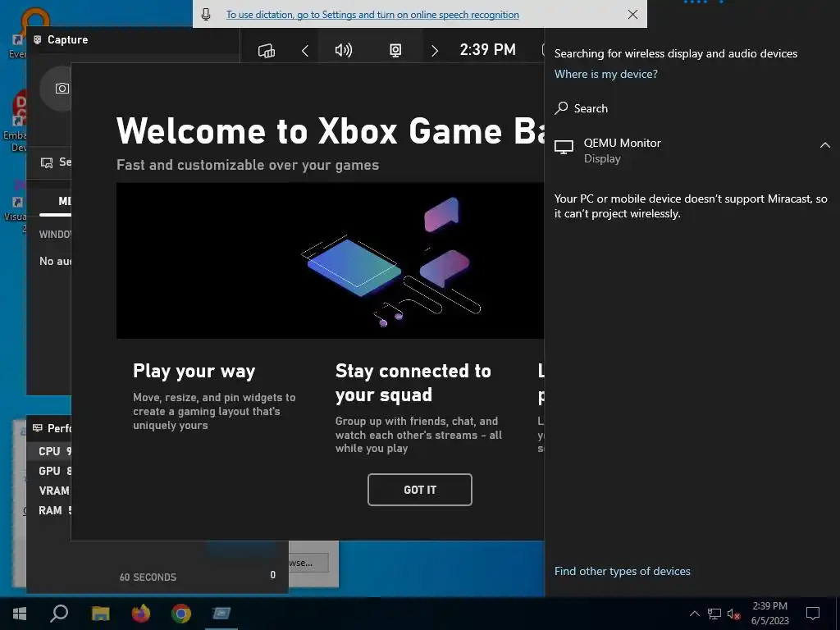Click the 'Play your way' heading
The image size is (840, 630).
pyautogui.click(x=194, y=372)
